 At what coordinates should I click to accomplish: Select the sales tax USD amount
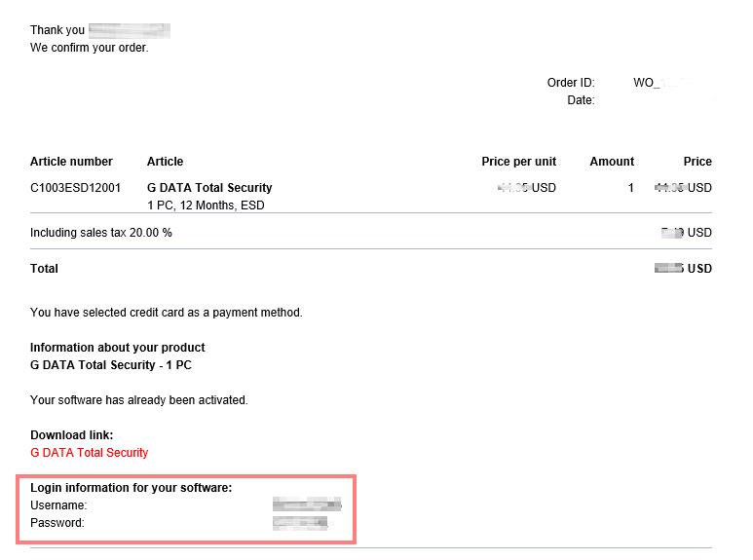(x=686, y=233)
